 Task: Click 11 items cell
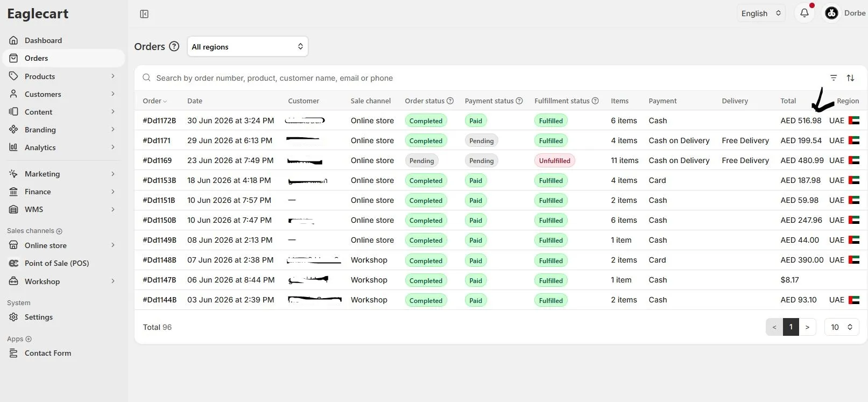point(624,160)
